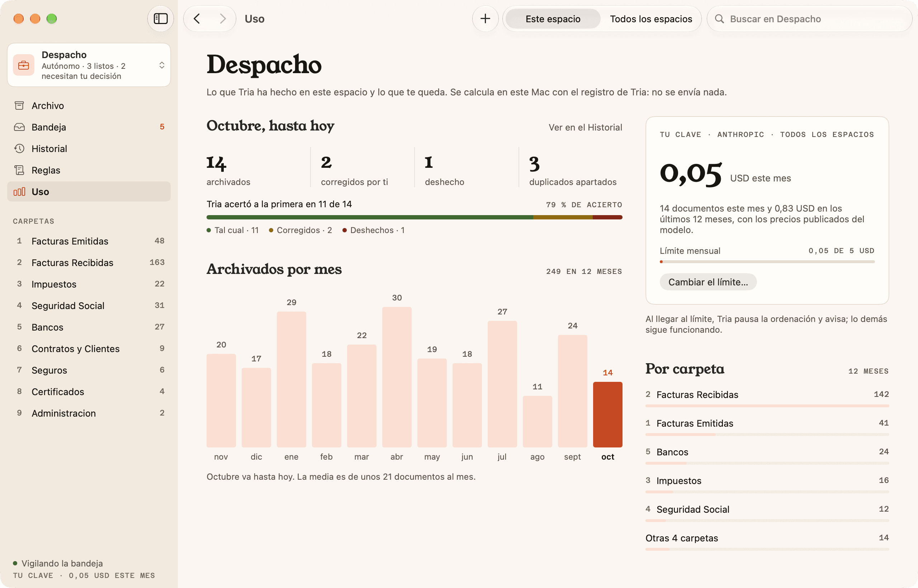The height and width of the screenshot is (588, 918).
Task: Click the Uso bar chart icon
Action: point(19,192)
